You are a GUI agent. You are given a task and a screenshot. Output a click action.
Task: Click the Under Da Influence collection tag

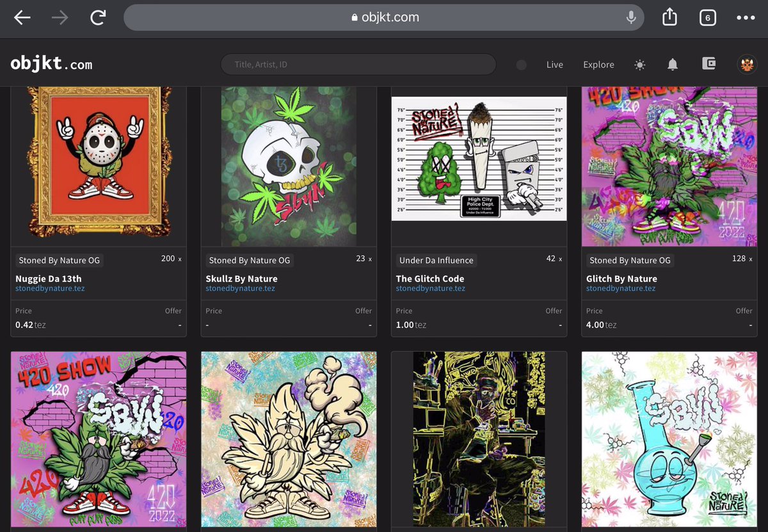(x=436, y=261)
